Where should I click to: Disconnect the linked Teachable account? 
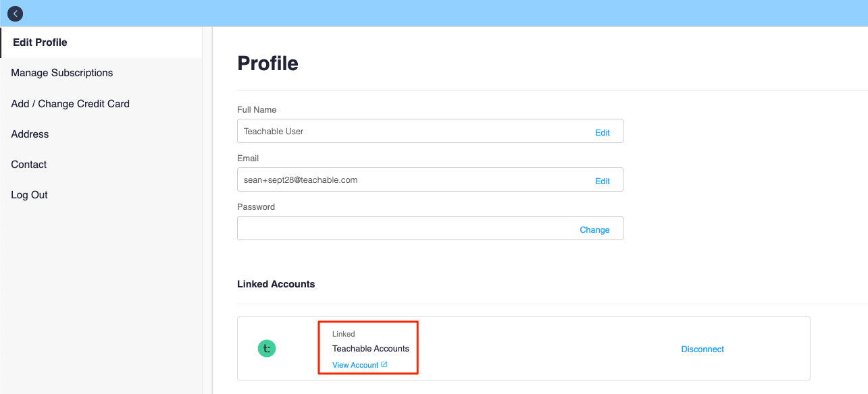[x=703, y=349]
